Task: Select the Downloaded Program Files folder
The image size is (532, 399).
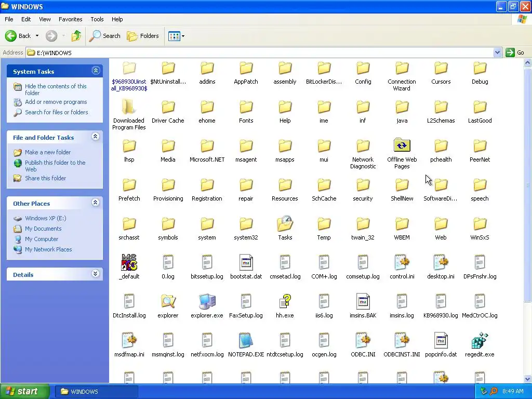Action: [x=129, y=107]
